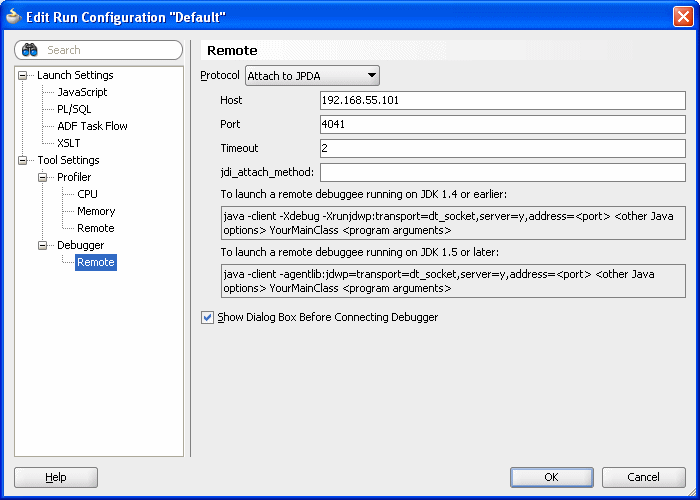The image size is (700, 500).
Task: Click the JDK 1.4 command text box
Action: pyautogui.click(x=453, y=223)
